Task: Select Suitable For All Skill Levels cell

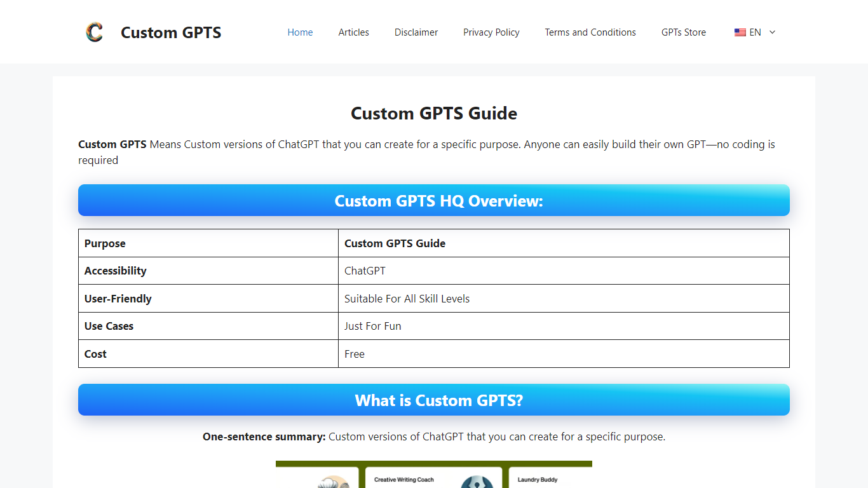Action: pyautogui.click(x=564, y=299)
